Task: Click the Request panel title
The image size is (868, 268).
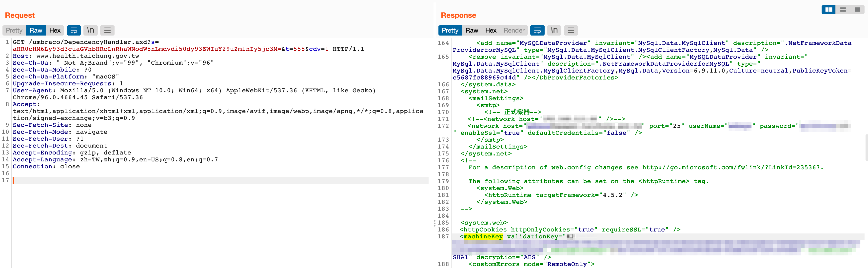Action: [20, 15]
